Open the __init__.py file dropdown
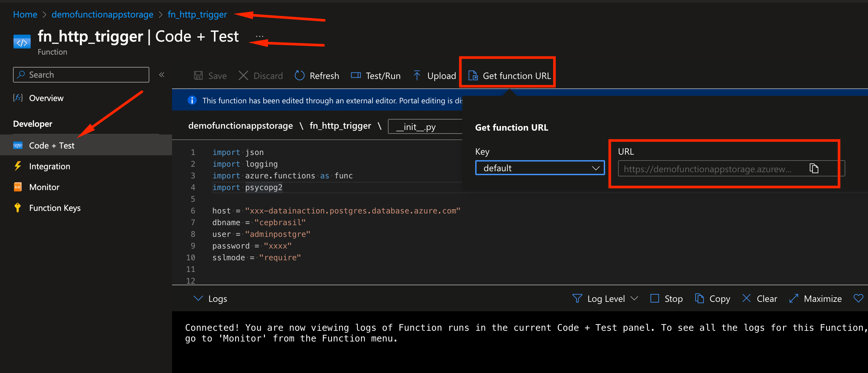 (x=425, y=126)
